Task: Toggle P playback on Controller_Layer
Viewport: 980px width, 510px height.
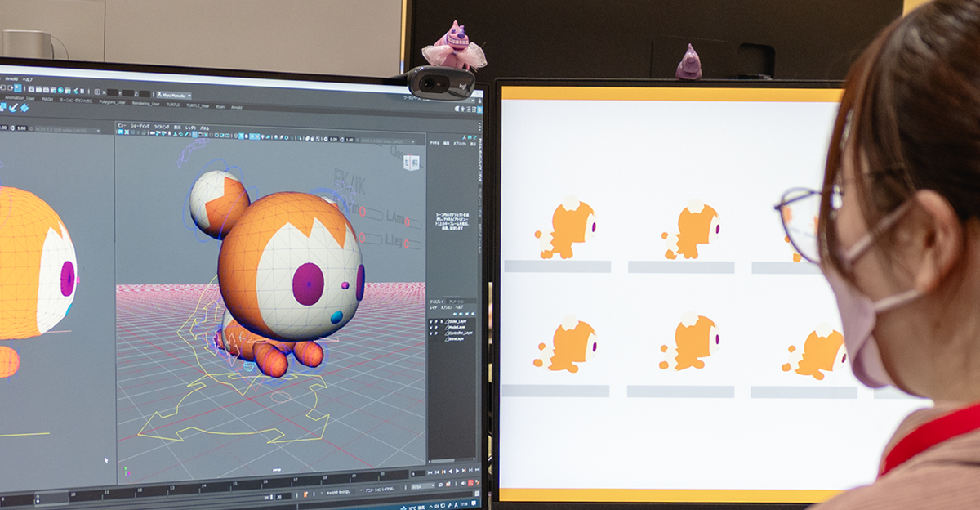Action: 436,333
